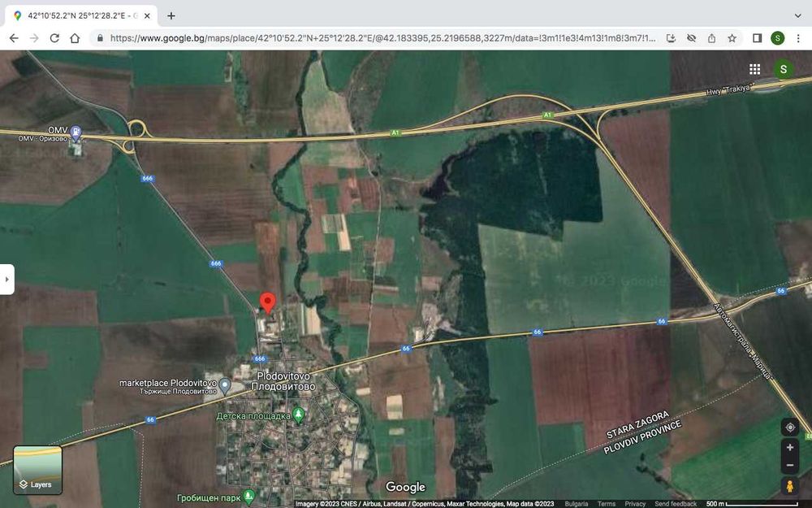Share this page via share icon

(711, 38)
